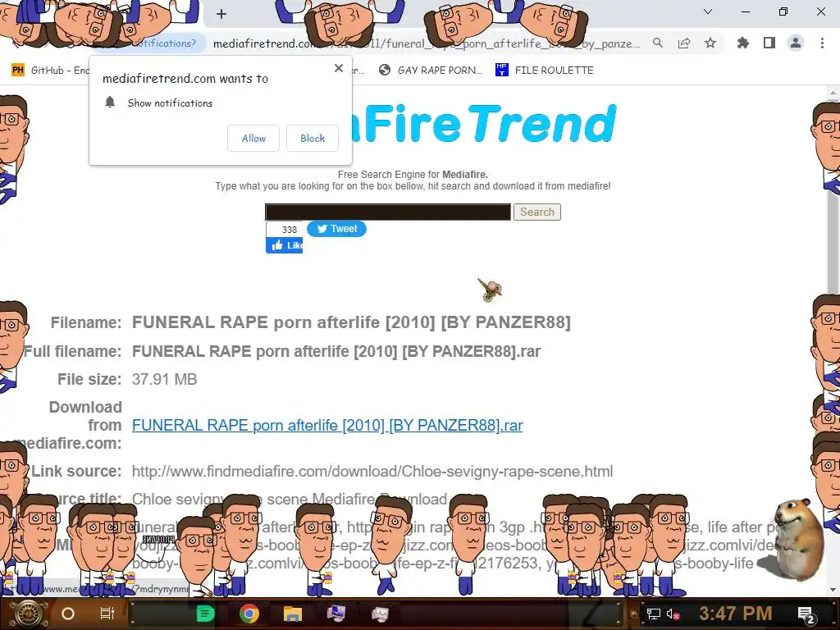The width and height of the screenshot is (840, 630).
Task: Open Chrome from the taskbar
Action: [249, 614]
